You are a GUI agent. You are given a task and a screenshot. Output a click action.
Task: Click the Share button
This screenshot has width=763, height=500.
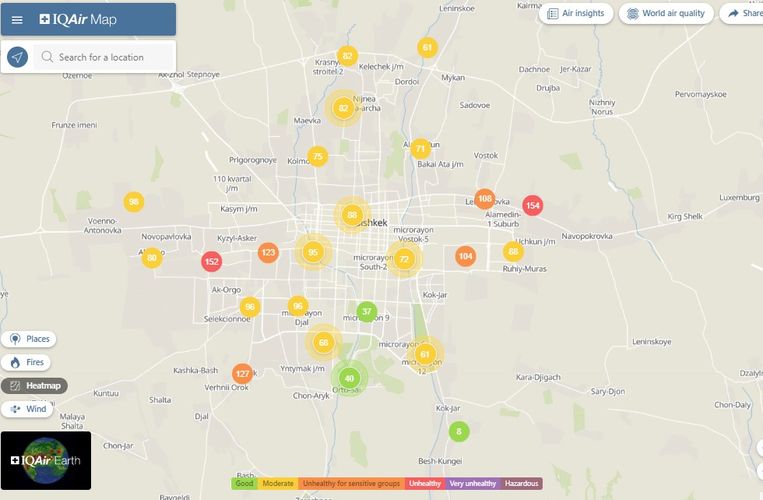(x=744, y=14)
